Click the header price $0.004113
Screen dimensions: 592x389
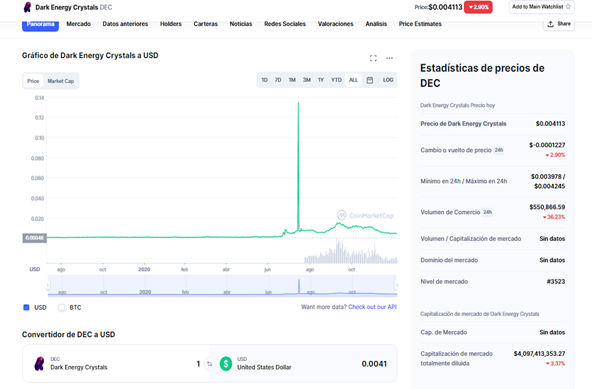[445, 7]
